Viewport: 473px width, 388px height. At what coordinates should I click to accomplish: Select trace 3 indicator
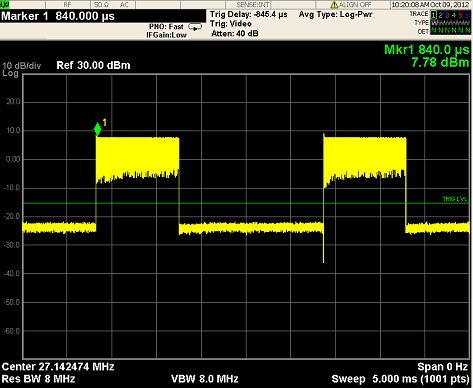tap(447, 15)
